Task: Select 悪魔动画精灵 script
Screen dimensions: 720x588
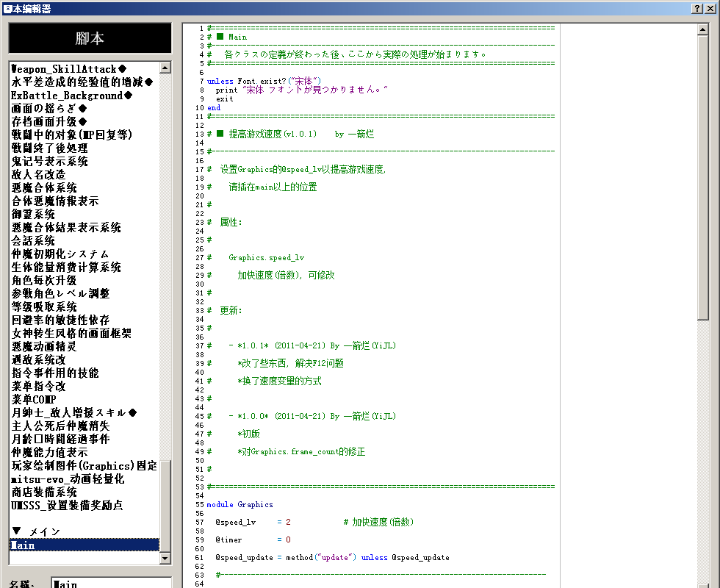Action: click(84, 347)
